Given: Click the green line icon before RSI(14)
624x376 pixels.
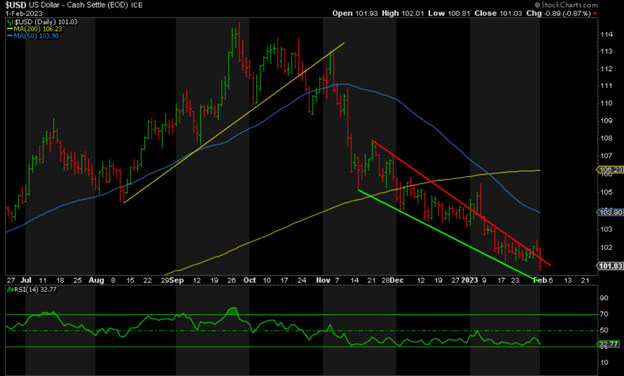Looking at the screenshot, I should (10, 290).
